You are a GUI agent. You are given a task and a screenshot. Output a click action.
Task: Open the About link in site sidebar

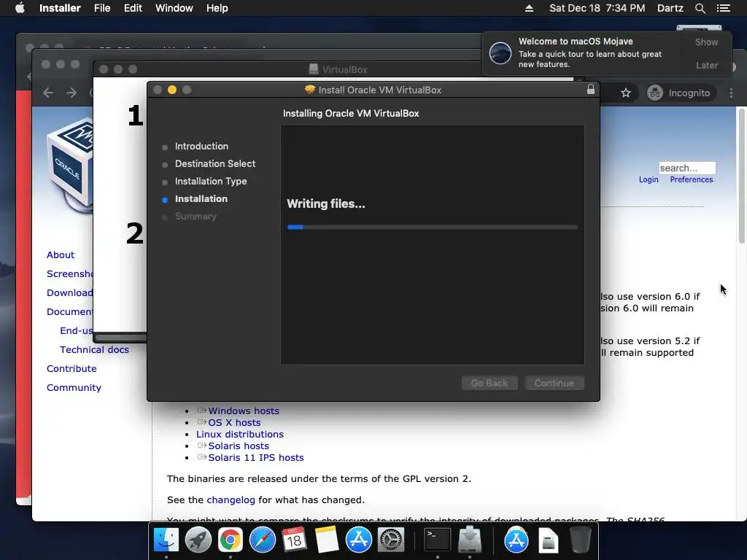click(61, 254)
